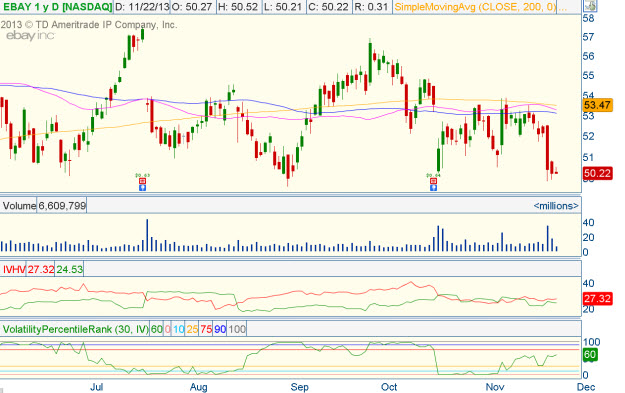This screenshot has width=625, height=393.
Task: Click the IVHV study label
Action: (x=14, y=269)
